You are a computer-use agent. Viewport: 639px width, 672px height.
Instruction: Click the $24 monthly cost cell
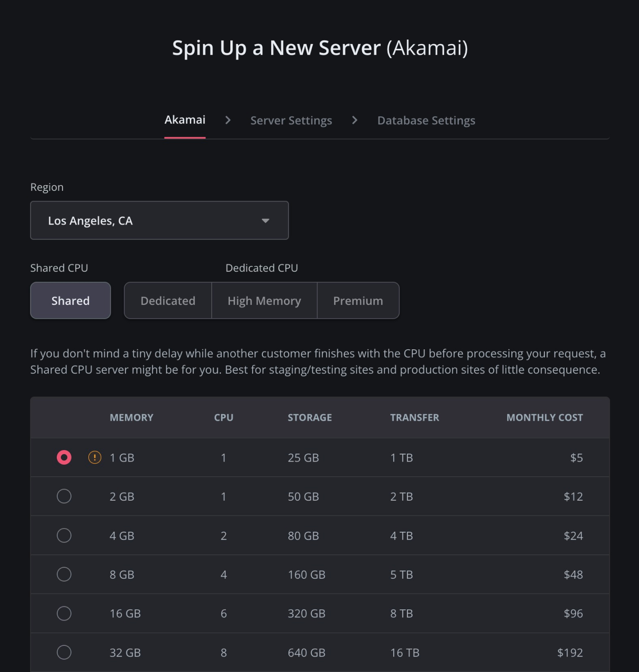pos(573,536)
